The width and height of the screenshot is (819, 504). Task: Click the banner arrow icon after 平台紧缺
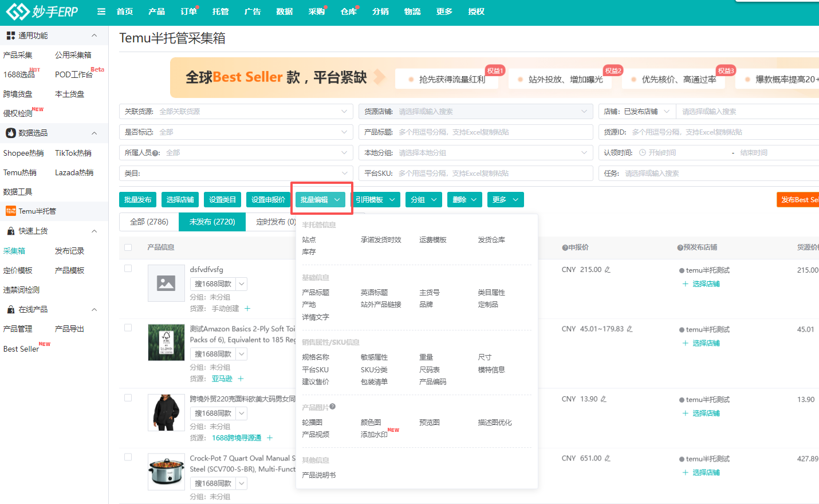click(x=379, y=77)
